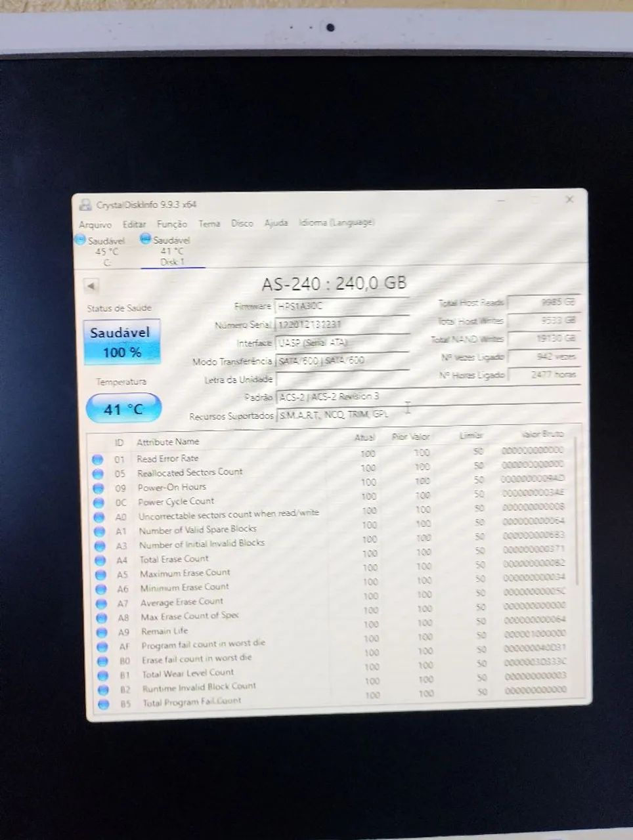Click the Nº Horas Ligado value

pyautogui.click(x=545, y=375)
